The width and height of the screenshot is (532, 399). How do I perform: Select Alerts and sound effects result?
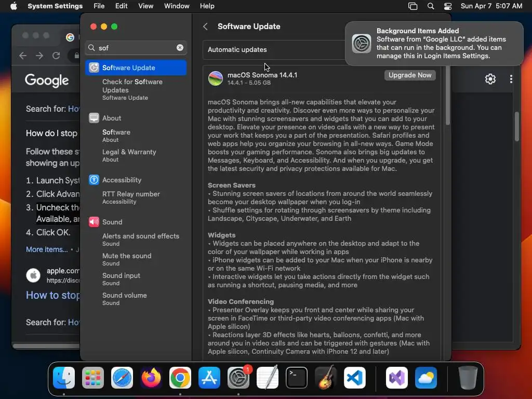pyautogui.click(x=136, y=240)
